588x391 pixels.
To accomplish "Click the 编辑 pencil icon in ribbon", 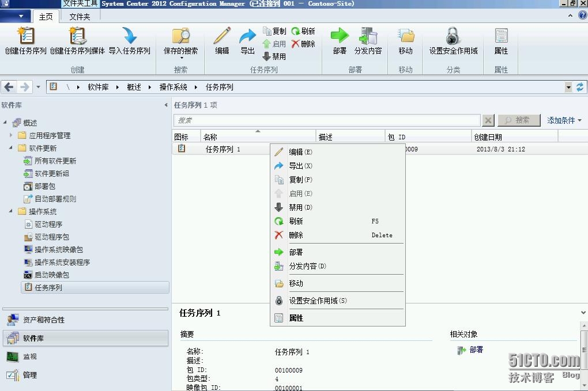I will point(222,36).
